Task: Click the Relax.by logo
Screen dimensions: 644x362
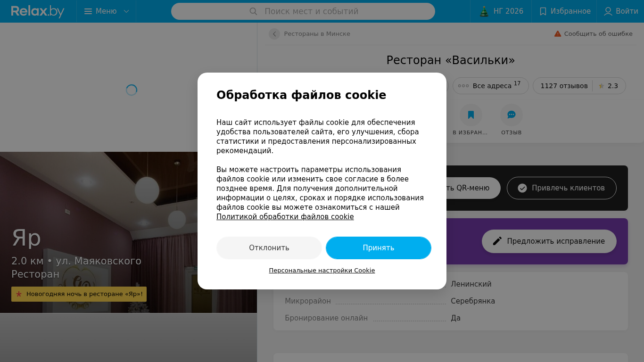Action: [x=38, y=11]
